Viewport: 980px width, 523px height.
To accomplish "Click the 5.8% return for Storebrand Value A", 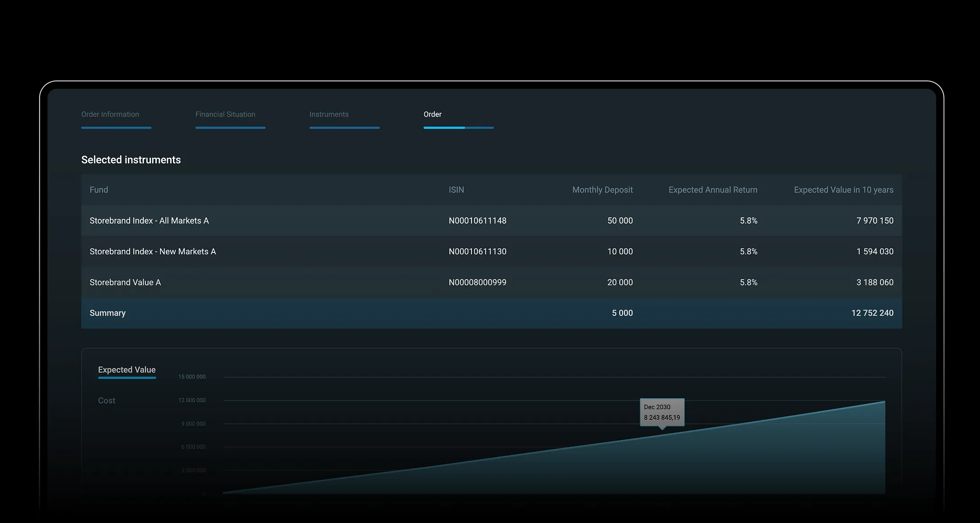I will [x=749, y=282].
